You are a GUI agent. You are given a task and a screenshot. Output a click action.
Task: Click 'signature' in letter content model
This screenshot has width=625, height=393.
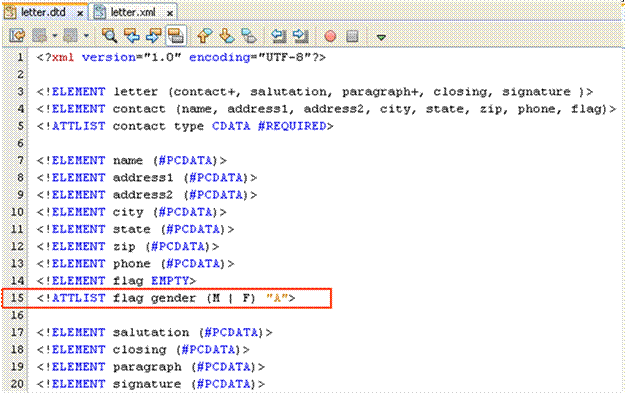(536, 92)
